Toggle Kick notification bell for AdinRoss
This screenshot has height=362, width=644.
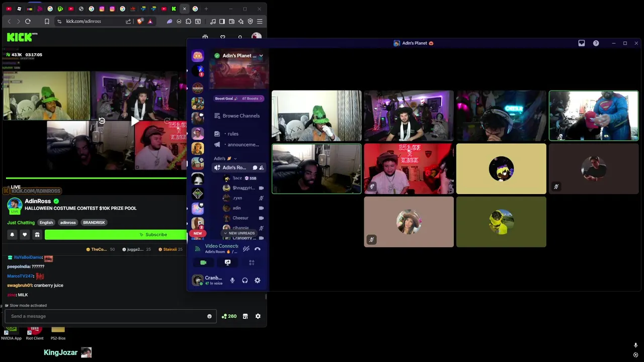pyautogui.click(x=12, y=235)
